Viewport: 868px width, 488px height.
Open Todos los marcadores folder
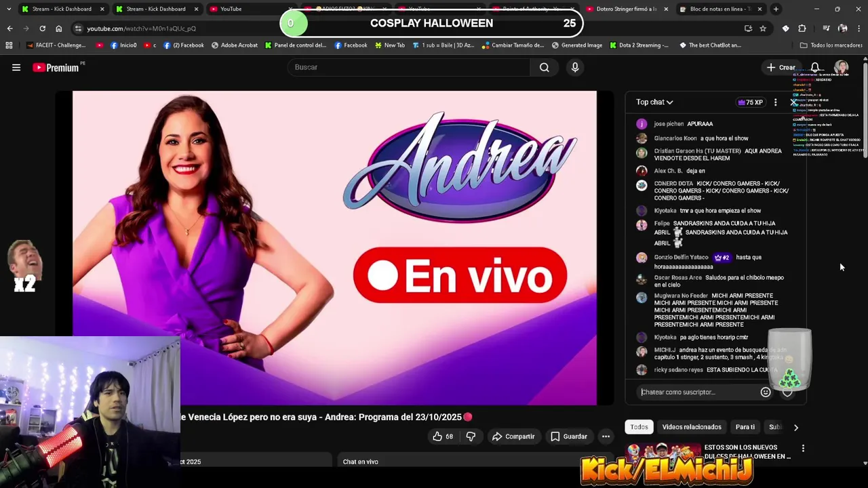point(831,45)
